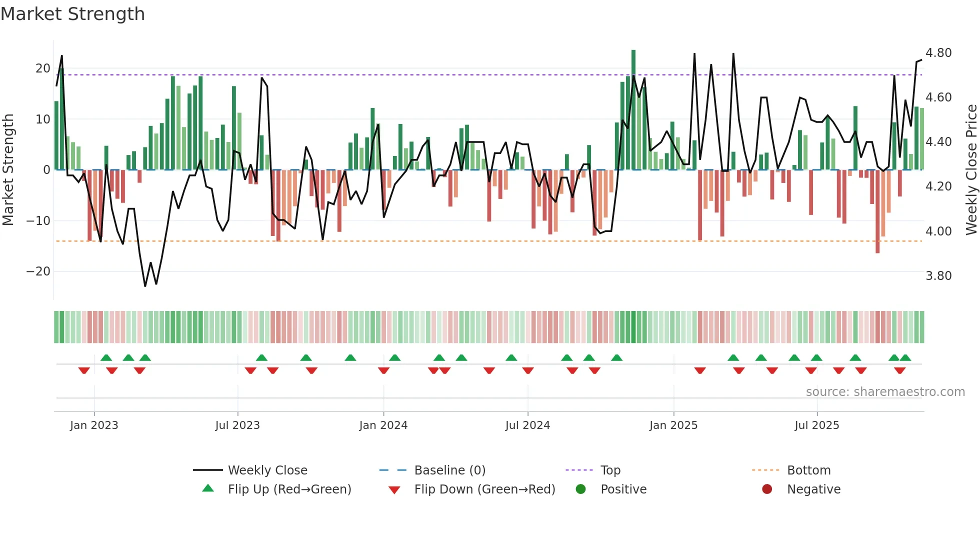980x551 pixels.
Task: Click the 4.80 price tick label
Action: [938, 53]
